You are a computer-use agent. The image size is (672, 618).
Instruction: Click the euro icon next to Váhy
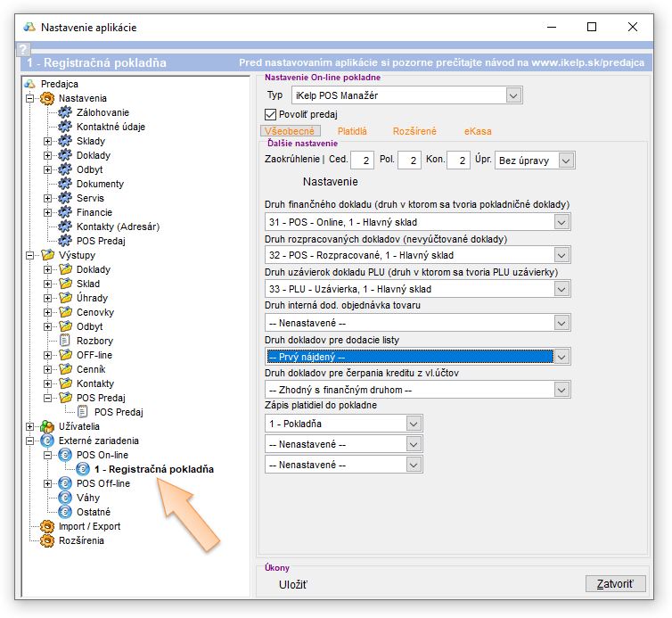tap(64, 498)
